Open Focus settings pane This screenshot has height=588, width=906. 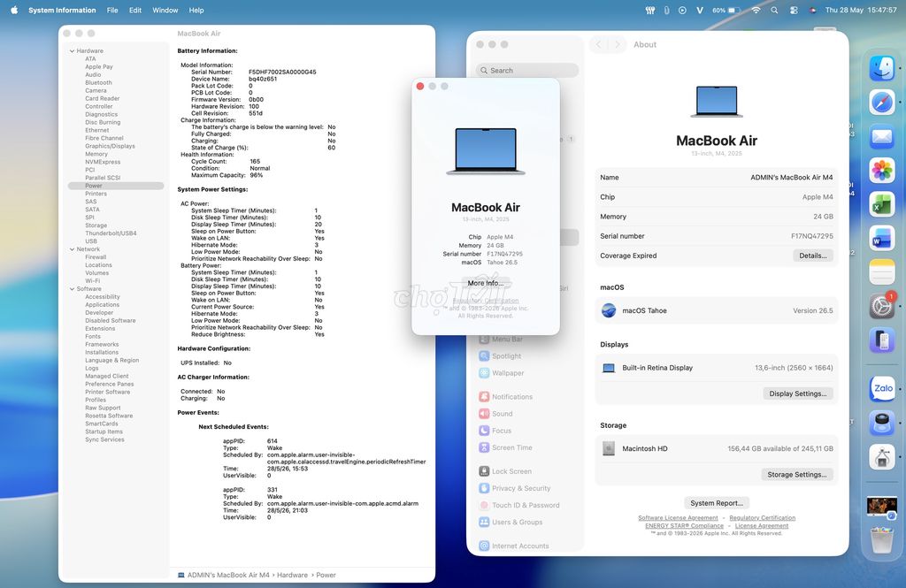(495, 431)
